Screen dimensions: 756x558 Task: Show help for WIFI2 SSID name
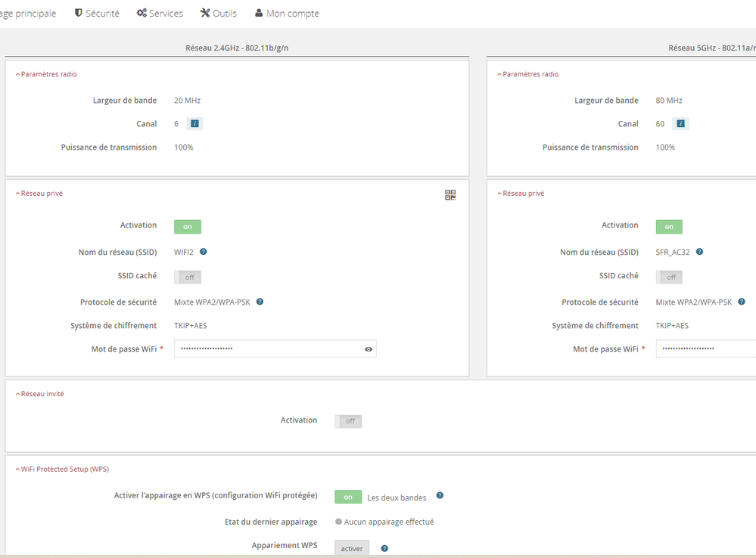pos(204,252)
